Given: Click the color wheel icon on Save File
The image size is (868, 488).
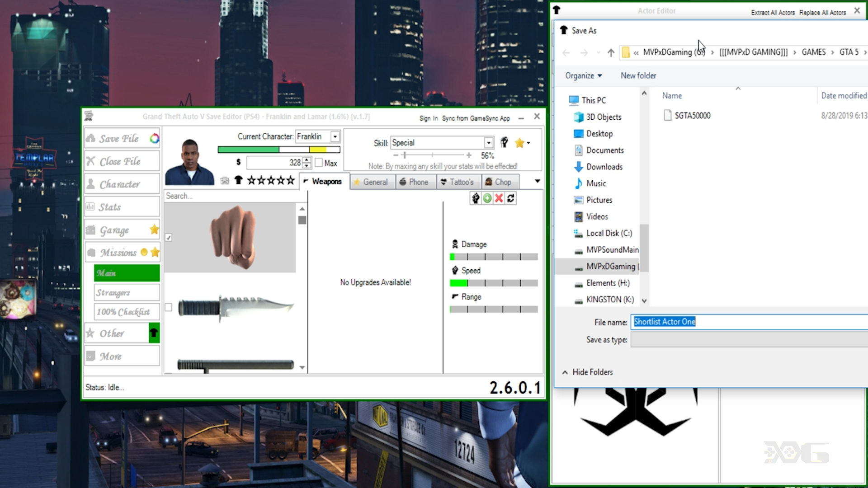Looking at the screenshot, I should pyautogui.click(x=154, y=138).
